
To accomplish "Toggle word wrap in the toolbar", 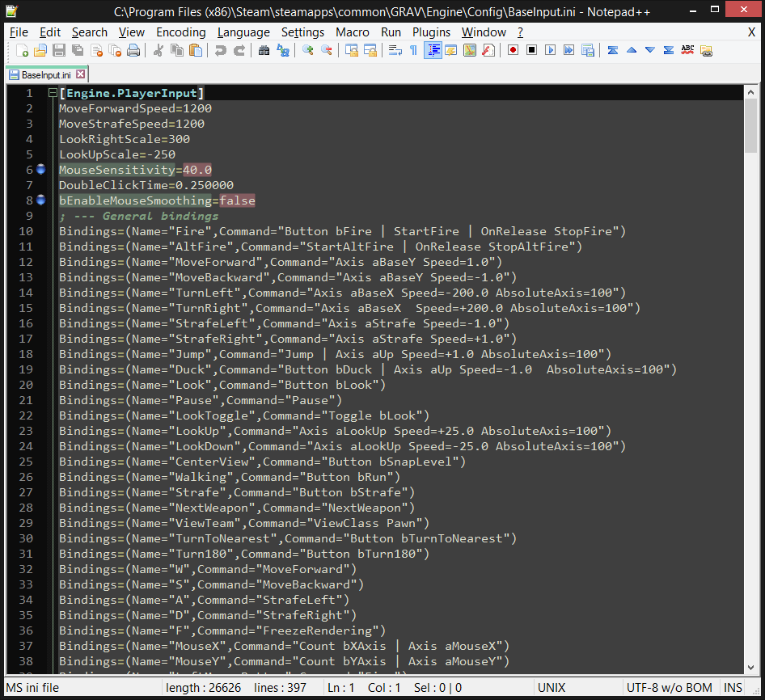I will point(395,50).
